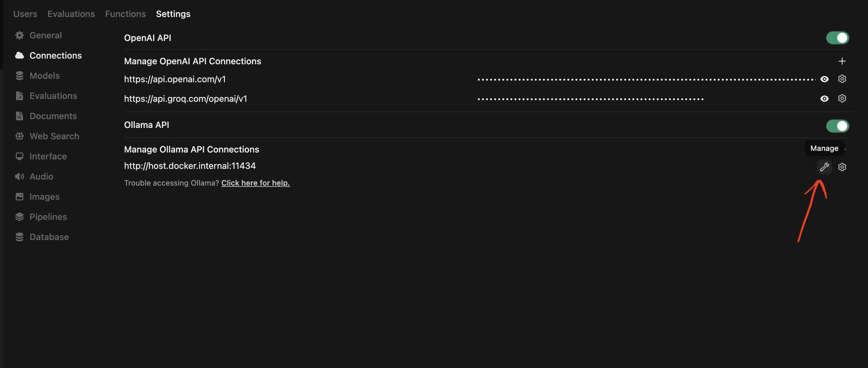Reveal the api.groq.com API key
This screenshot has width=868, height=368.
(824, 98)
